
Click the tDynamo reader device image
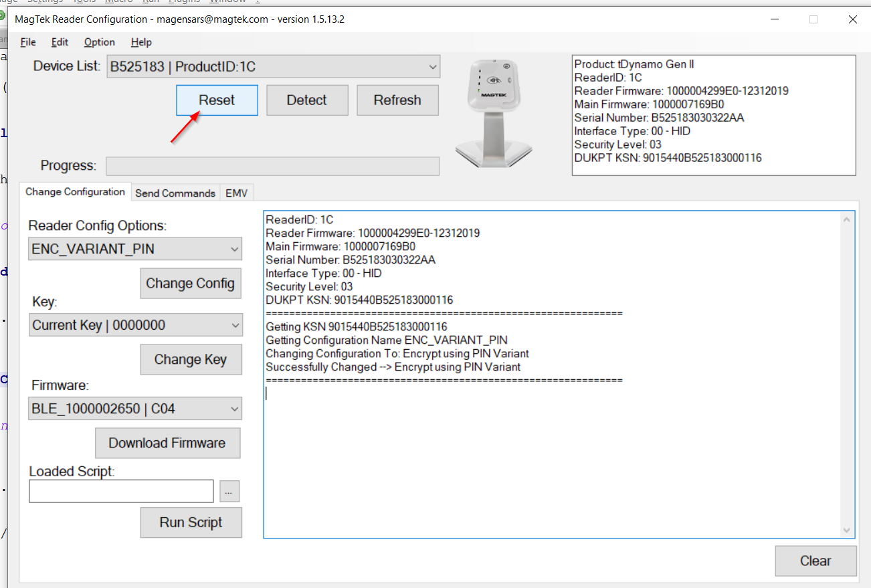tap(492, 112)
